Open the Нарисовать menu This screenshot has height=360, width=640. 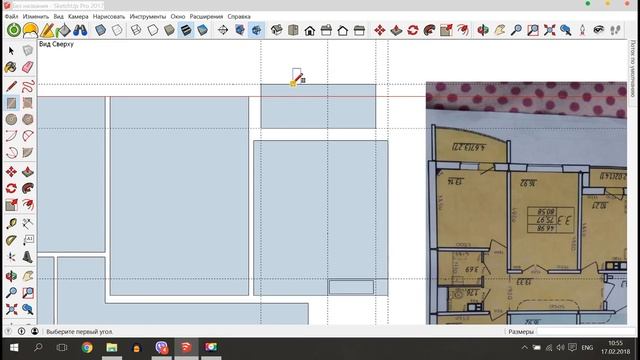109,16
